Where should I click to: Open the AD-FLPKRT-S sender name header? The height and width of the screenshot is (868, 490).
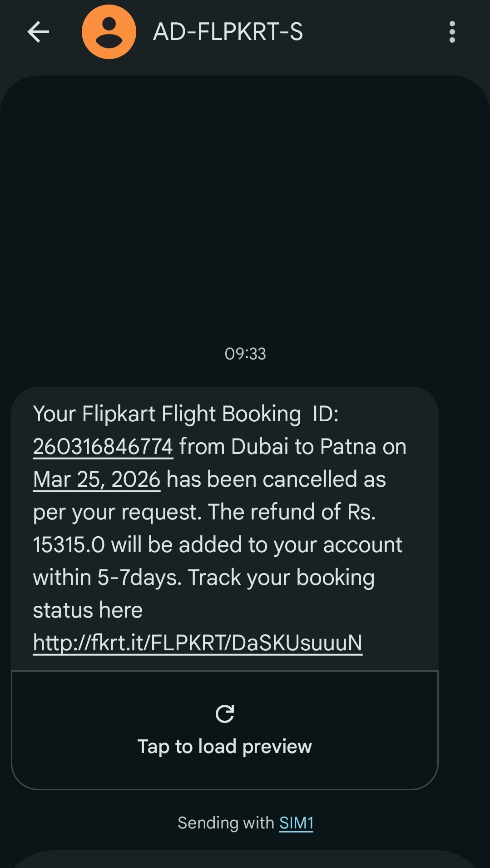[228, 32]
